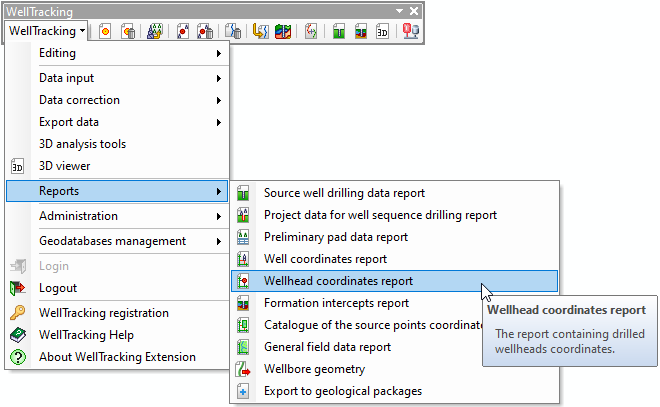Click the Well coordinates report icon
This screenshot has width=660, height=407.
point(243,259)
